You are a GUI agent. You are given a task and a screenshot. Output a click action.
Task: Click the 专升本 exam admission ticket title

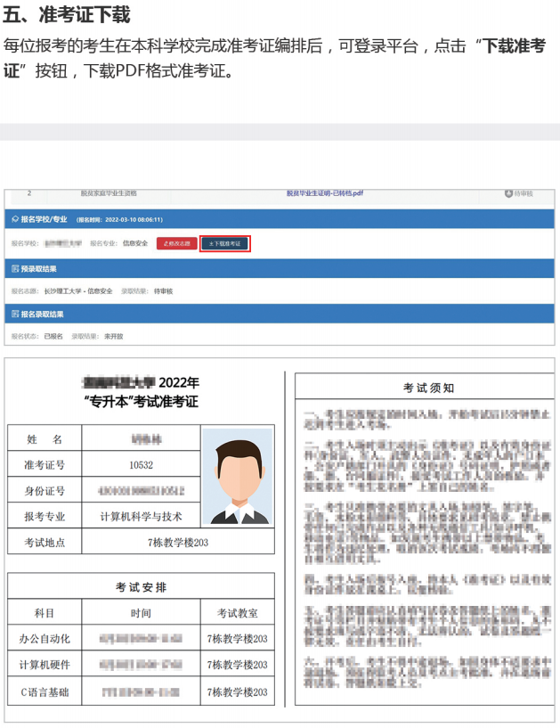pos(140,402)
